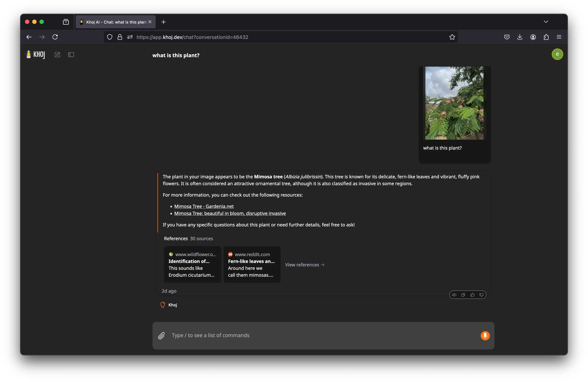The image size is (588, 382).
Task: Open Mimosa Tree beautiful in bloom link
Action: pyautogui.click(x=230, y=213)
